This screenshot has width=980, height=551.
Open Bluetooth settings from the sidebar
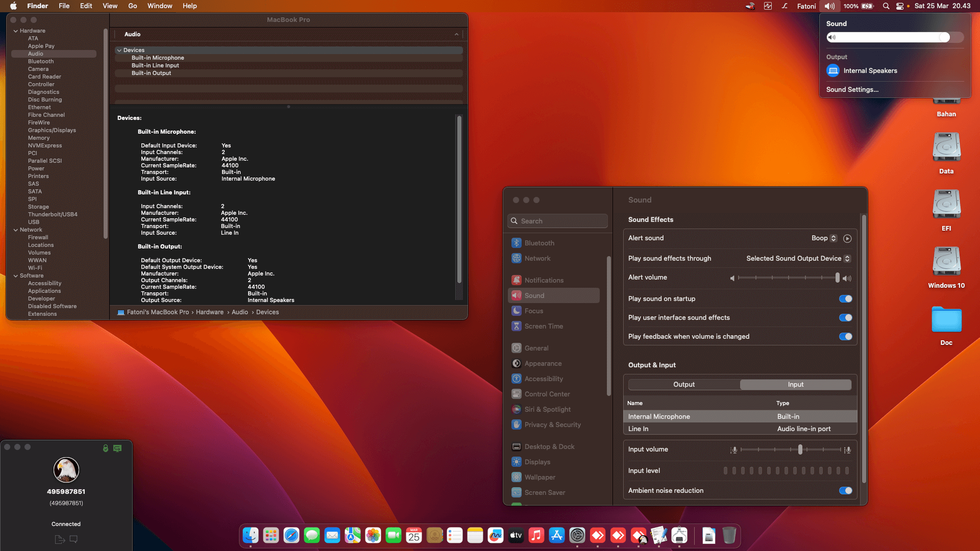point(539,243)
